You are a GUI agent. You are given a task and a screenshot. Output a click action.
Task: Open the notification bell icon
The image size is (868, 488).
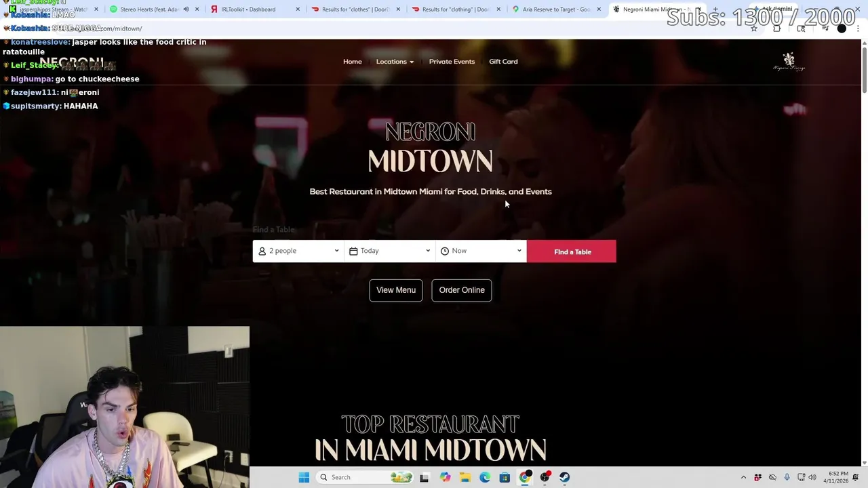tap(856, 477)
